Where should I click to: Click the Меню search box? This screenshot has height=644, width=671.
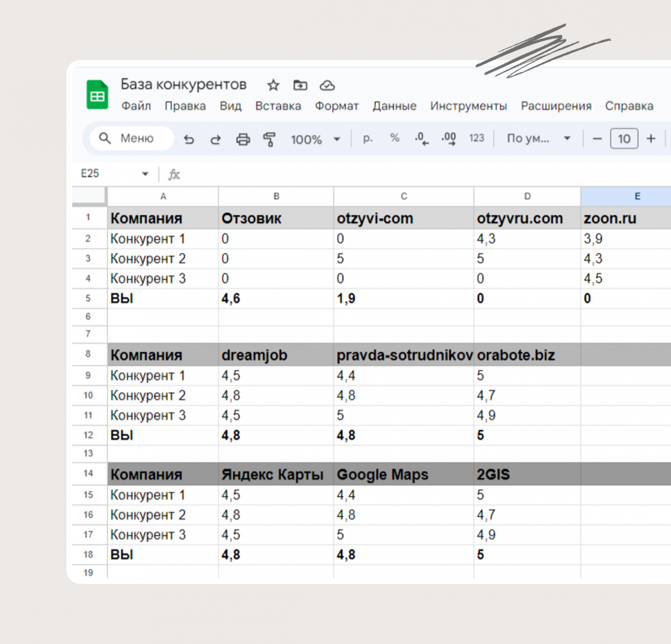click(x=132, y=138)
